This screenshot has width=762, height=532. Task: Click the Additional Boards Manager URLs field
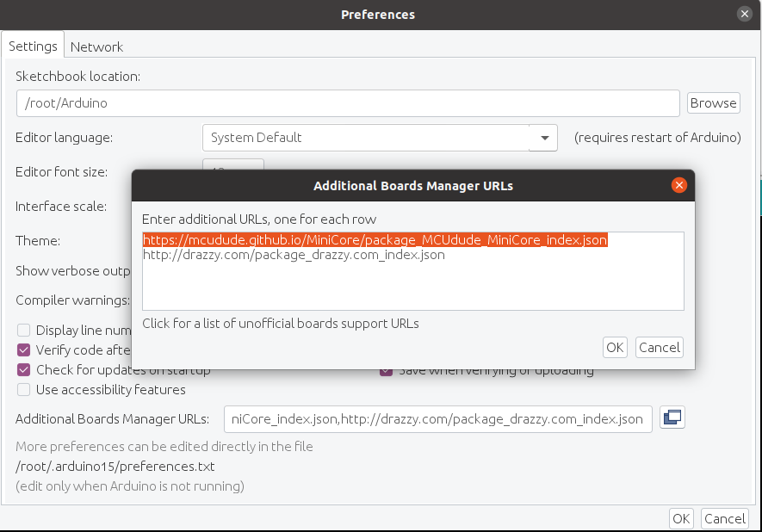438,418
